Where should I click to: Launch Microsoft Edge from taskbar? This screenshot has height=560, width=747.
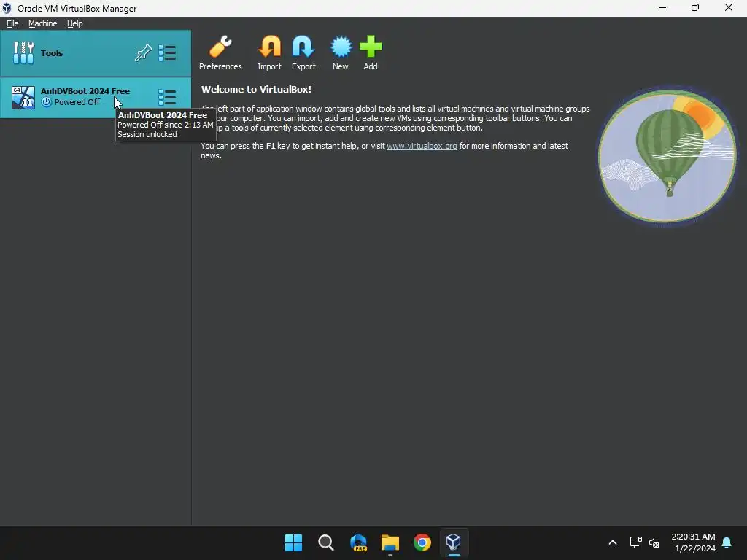(x=358, y=542)
